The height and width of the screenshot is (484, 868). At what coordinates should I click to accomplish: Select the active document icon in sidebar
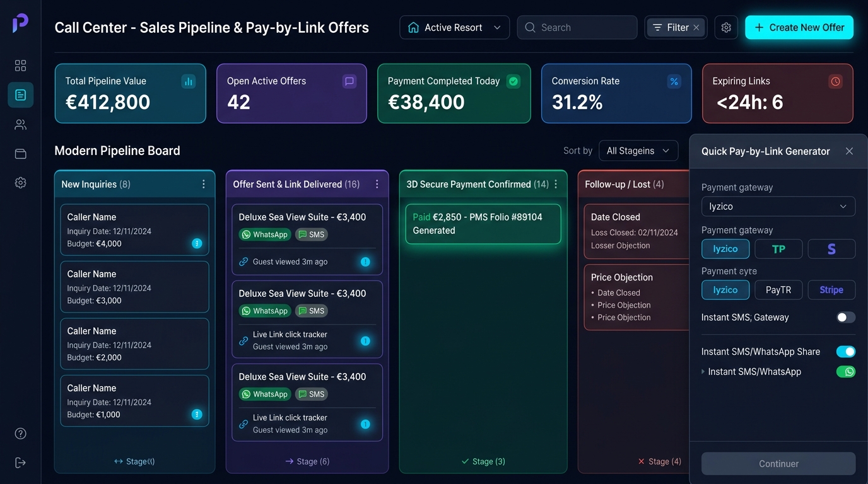tap(20, 95)
